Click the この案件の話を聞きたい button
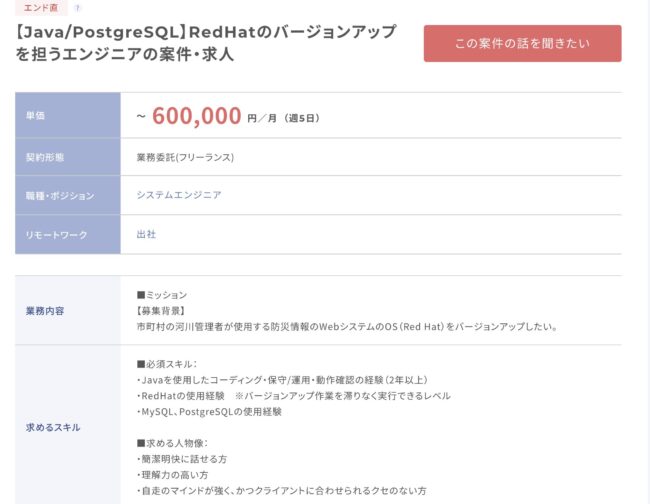The height and width of the screenshot is (504, 650). click(522, 44)
